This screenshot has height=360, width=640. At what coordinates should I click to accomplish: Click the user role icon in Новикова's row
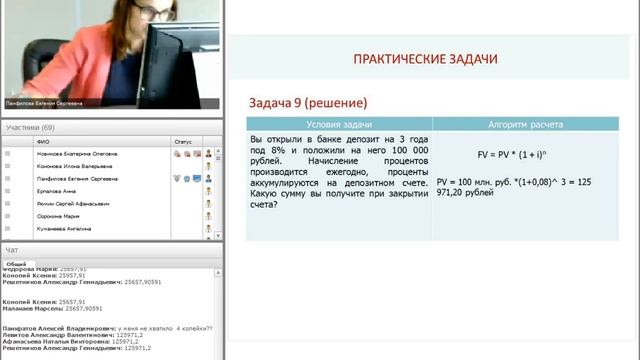click(209, 153)
